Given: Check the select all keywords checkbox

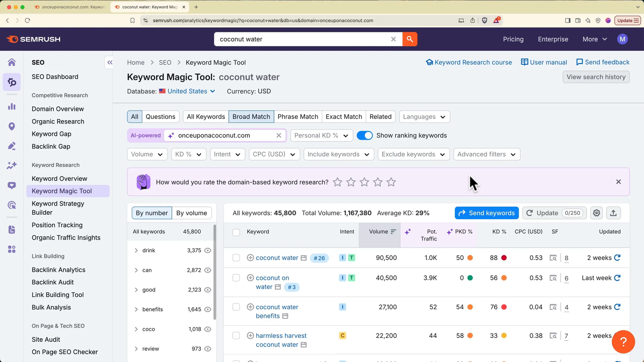Looking at the screenshot, I should (x=236, y=232).
